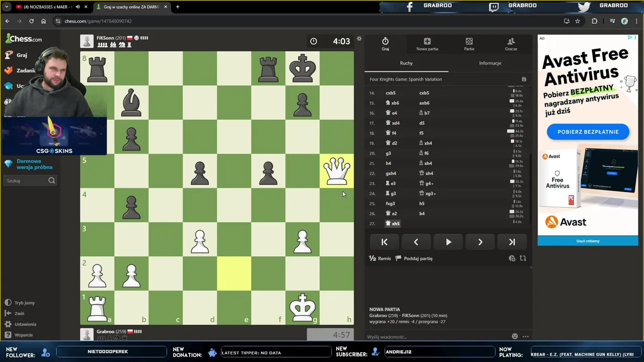Reload the page
The height and width of the screenshot is (362, 644).
[31, 21]
